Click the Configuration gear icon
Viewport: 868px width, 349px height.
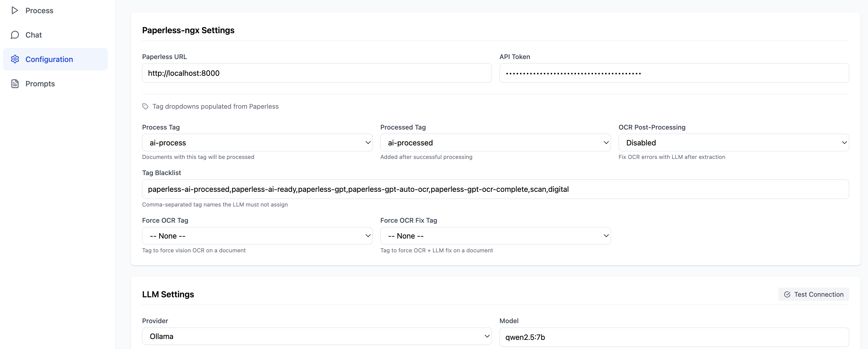coord(15,59)
